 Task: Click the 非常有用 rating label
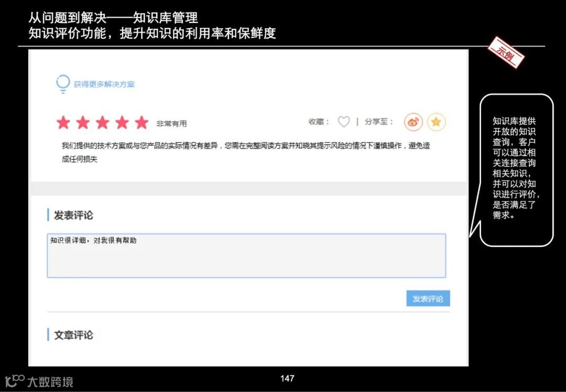point(171,124)
